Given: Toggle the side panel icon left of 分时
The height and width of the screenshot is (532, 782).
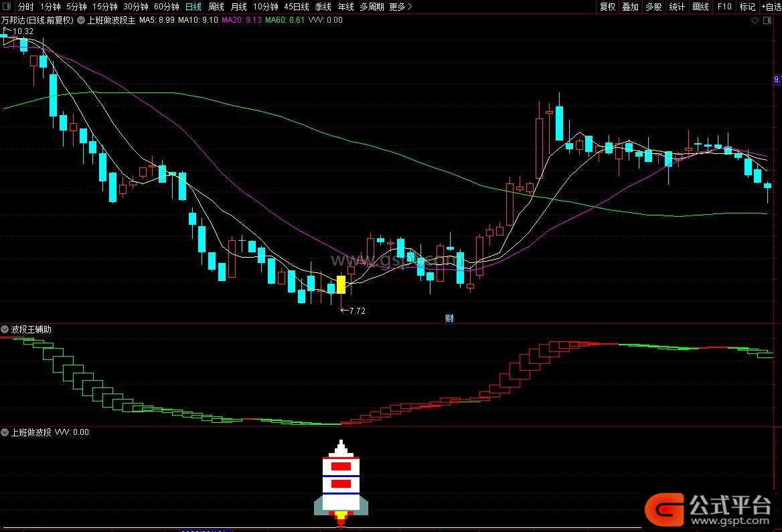Looking at the screenshot, I should [7, 7].
